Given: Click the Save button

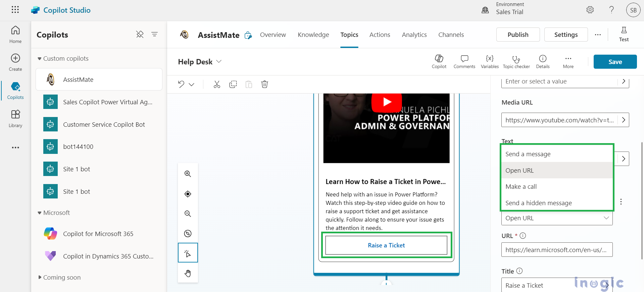Looking at the screenshot, I should 615,62.
